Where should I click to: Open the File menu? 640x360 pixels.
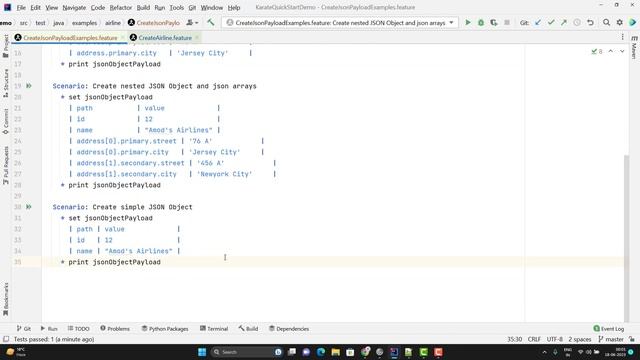tap(21, 7)
